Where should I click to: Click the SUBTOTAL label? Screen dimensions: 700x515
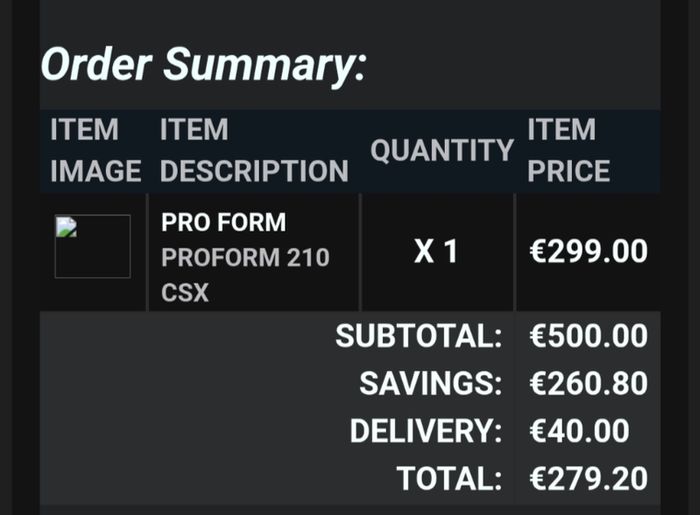point(419,336)
